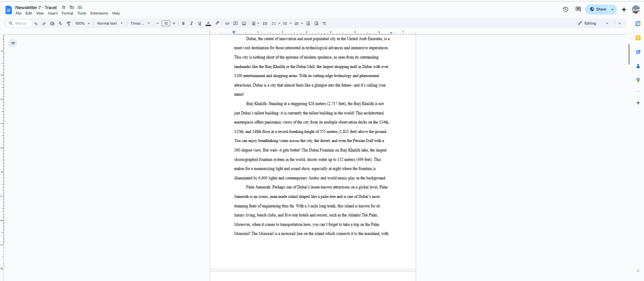Open the comments history panel icon
This screenshot has height=281, width=644.
pos(578,10)
